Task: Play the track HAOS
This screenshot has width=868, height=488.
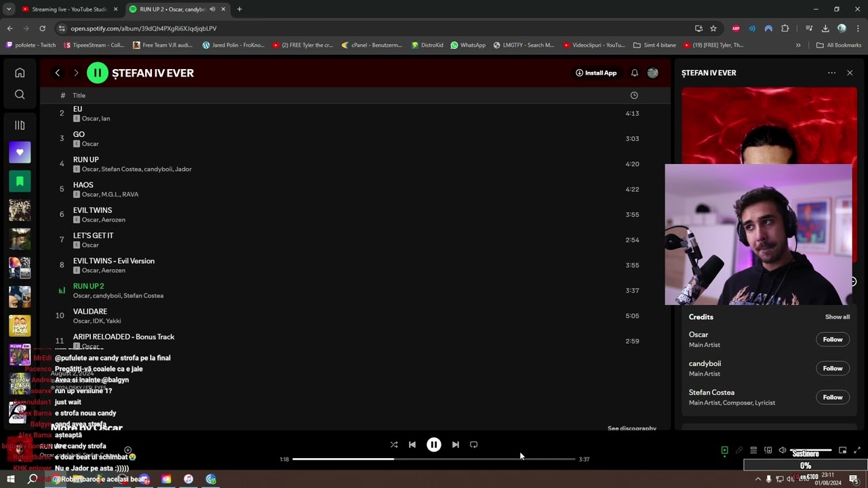Action: click(x=83, y=185)
